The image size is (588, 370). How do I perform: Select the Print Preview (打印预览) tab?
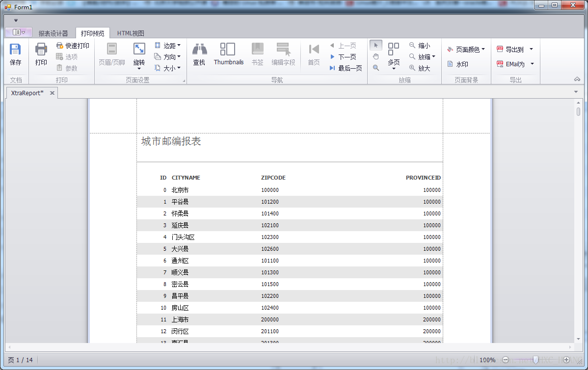93,33
